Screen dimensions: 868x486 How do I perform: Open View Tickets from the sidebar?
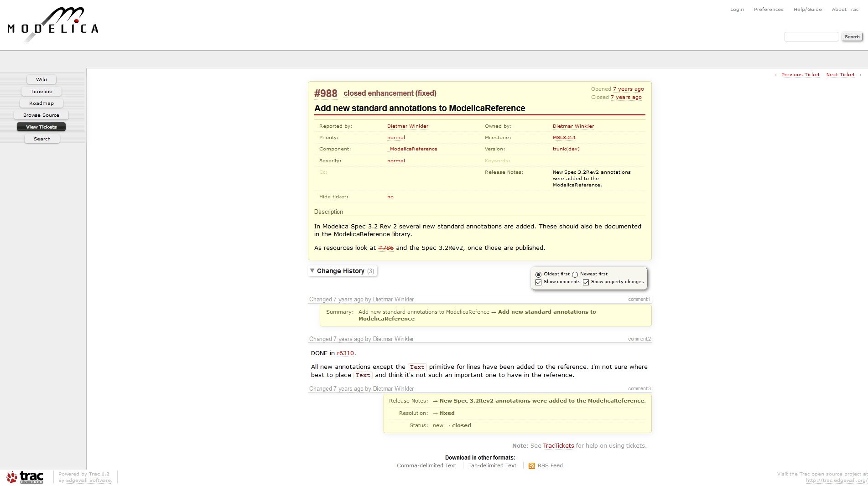41,127
